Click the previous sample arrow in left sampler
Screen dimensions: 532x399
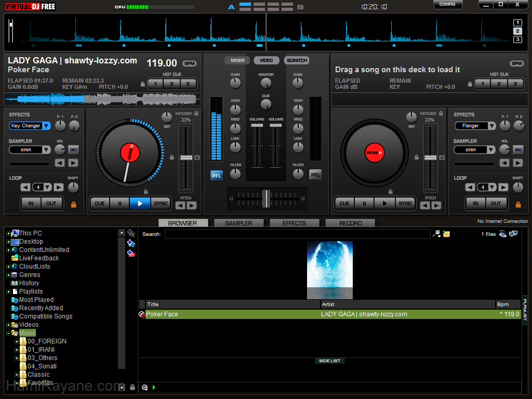click(x=60, y=163)
